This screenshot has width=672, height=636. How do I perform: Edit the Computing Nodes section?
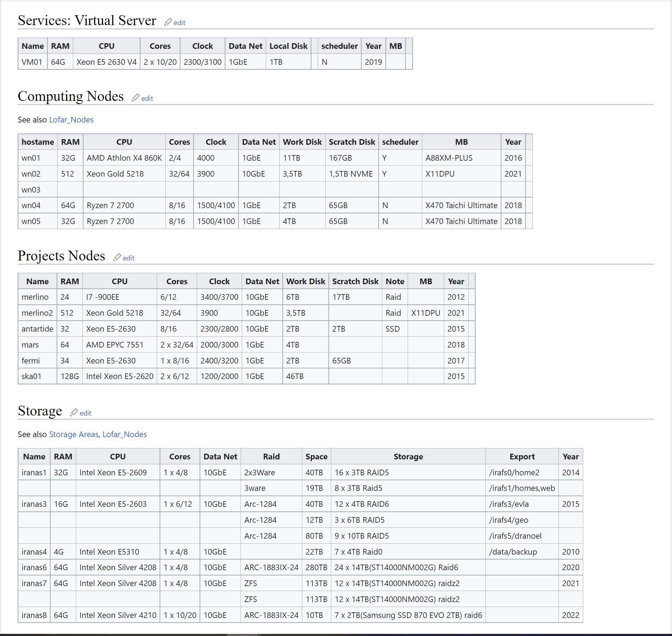click(x=147, y=98)
